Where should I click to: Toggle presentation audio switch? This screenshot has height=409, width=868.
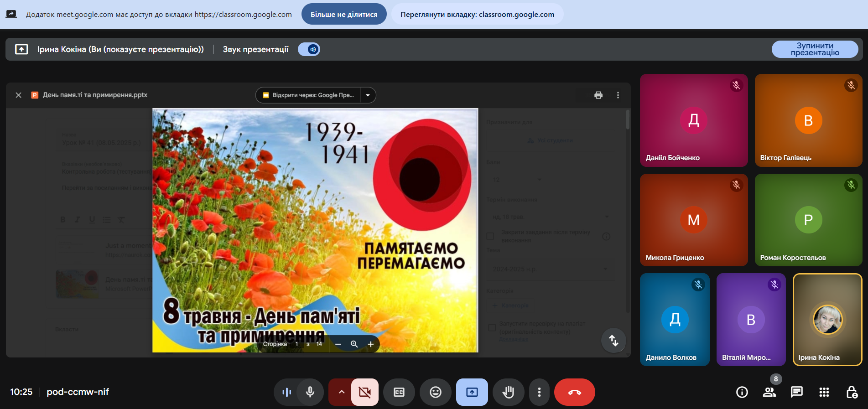coord(309,49)
